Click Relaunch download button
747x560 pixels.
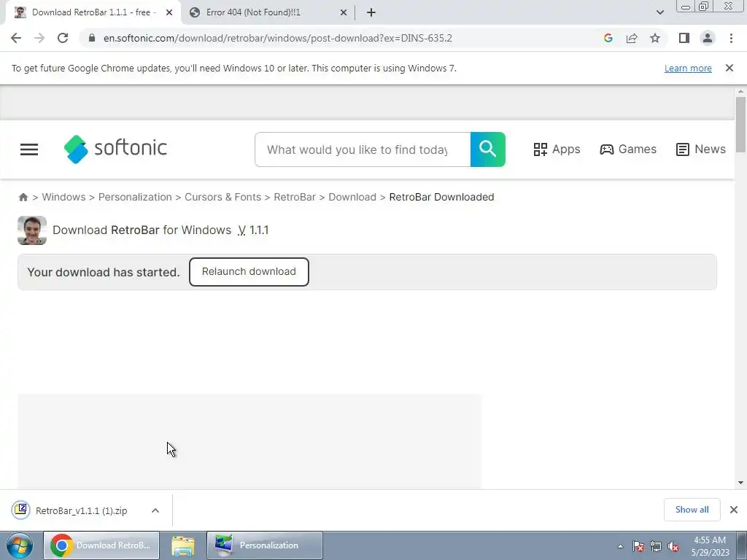[x=249, y=272]
